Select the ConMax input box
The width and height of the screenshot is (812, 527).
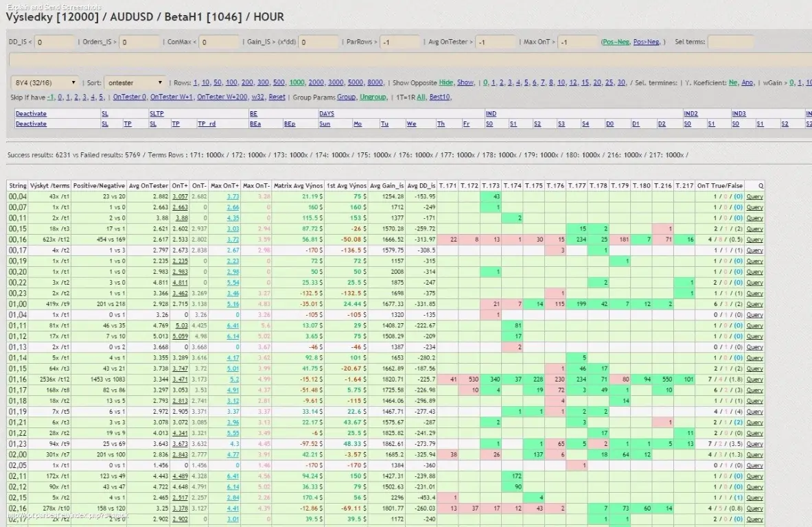220,42
